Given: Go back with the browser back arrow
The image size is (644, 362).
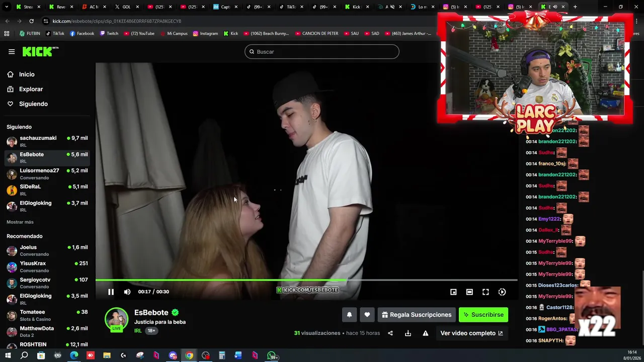Looking at the screenshot, I should coord(7,21).
